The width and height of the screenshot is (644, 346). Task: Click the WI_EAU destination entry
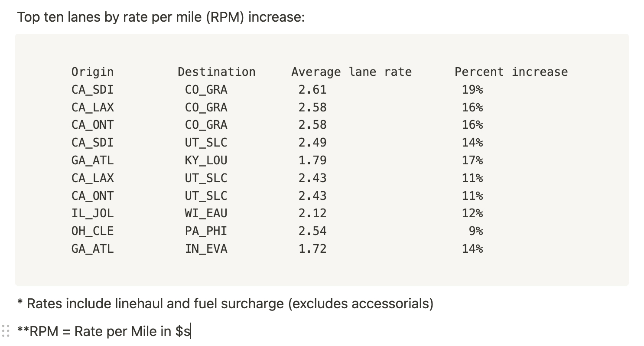[206, 213]
